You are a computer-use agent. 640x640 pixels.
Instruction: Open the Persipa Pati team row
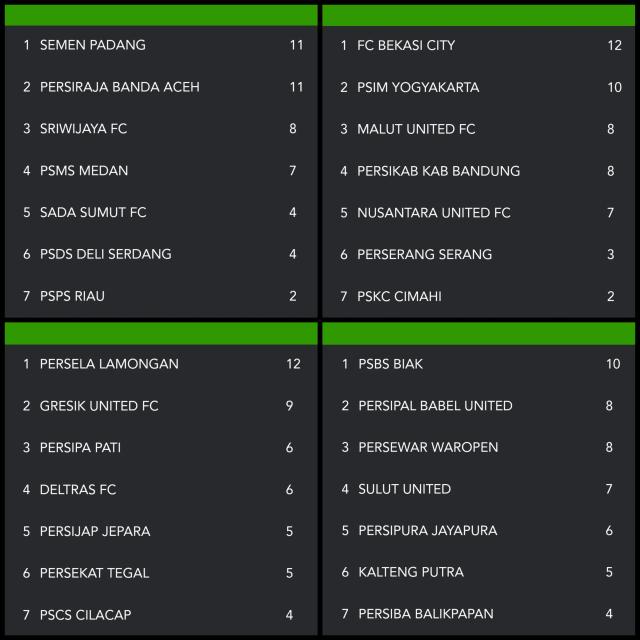[x=80, y=448]
